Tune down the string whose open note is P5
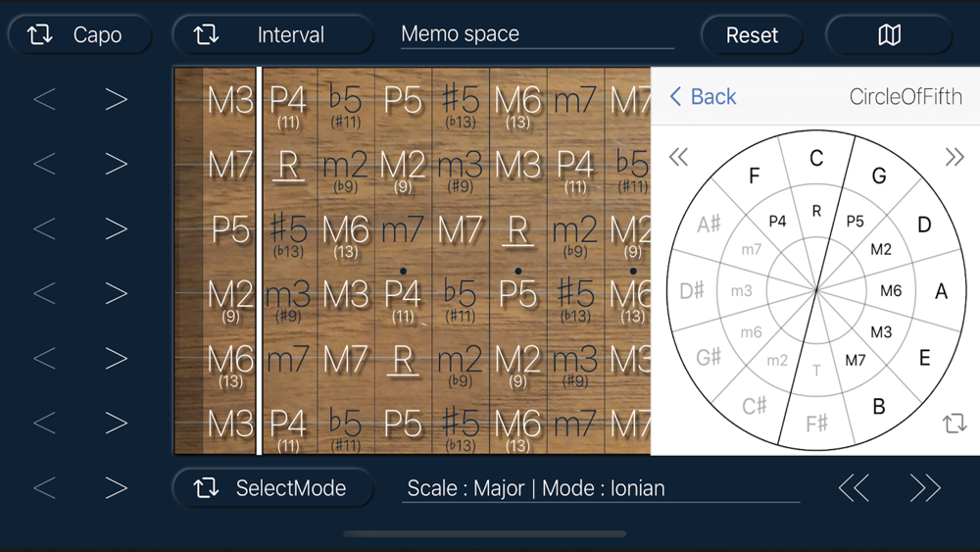 point(44,228)
